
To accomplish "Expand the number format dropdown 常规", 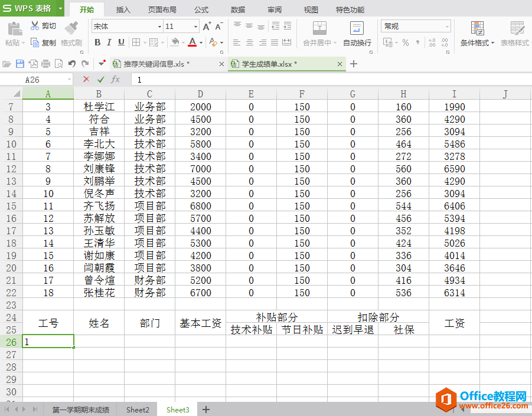I will [x=447, y=27].
